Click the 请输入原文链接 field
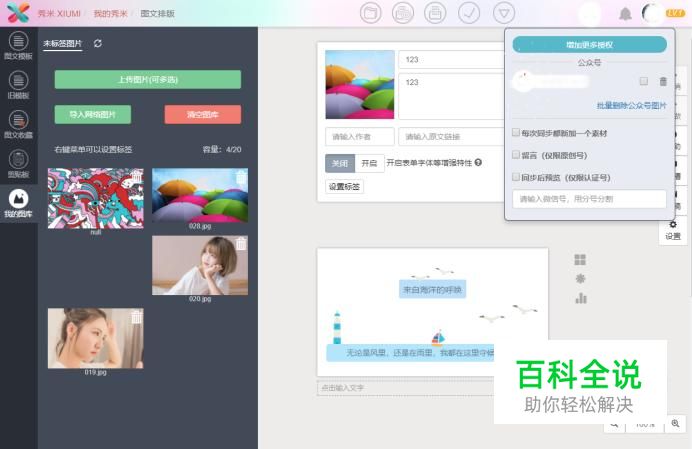 coord(452,137)
